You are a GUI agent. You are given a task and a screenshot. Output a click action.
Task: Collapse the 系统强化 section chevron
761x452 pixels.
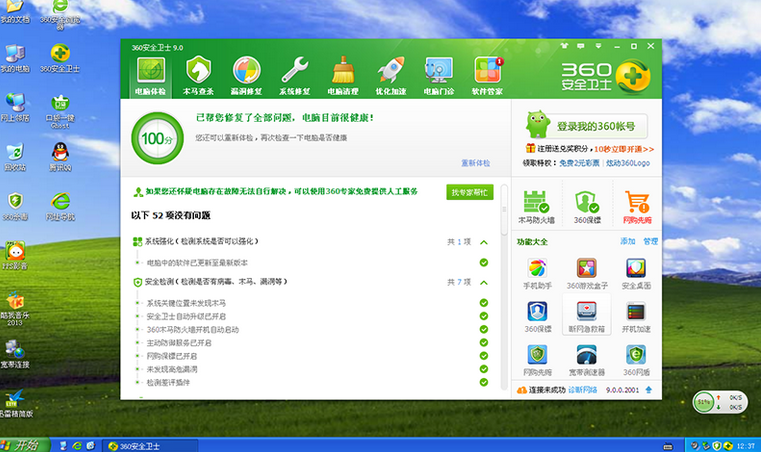pyautogui.click(x=484, y=242)
